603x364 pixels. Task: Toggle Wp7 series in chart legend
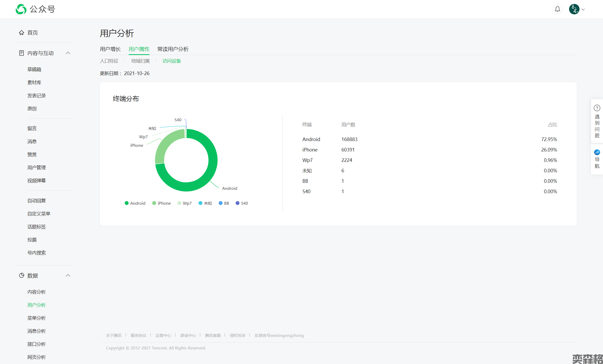(184, 203)
